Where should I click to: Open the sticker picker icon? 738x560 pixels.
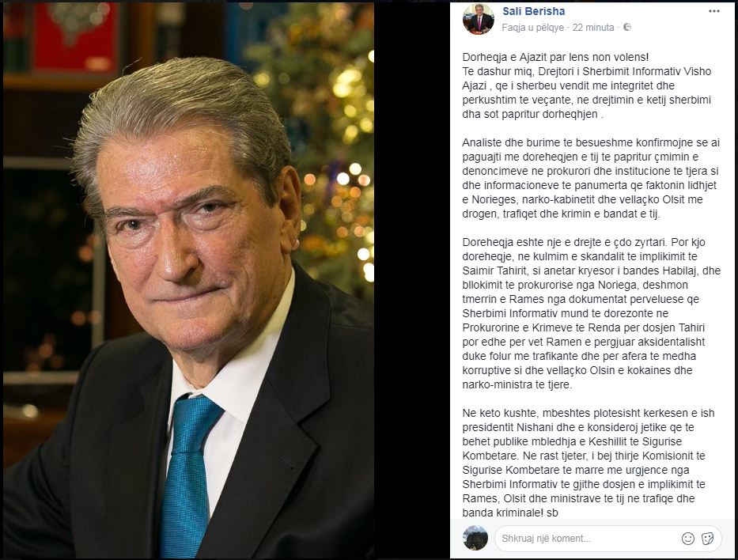click(707, 539)
